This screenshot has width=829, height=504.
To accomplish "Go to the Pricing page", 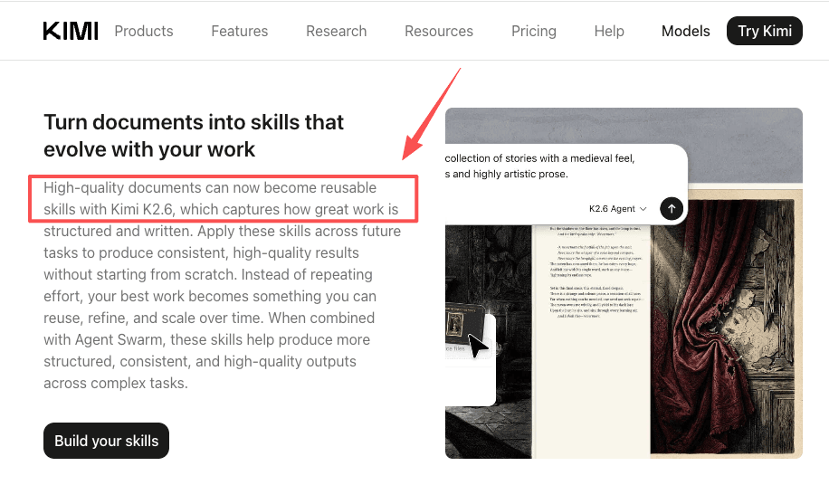I will click(533, 31).
